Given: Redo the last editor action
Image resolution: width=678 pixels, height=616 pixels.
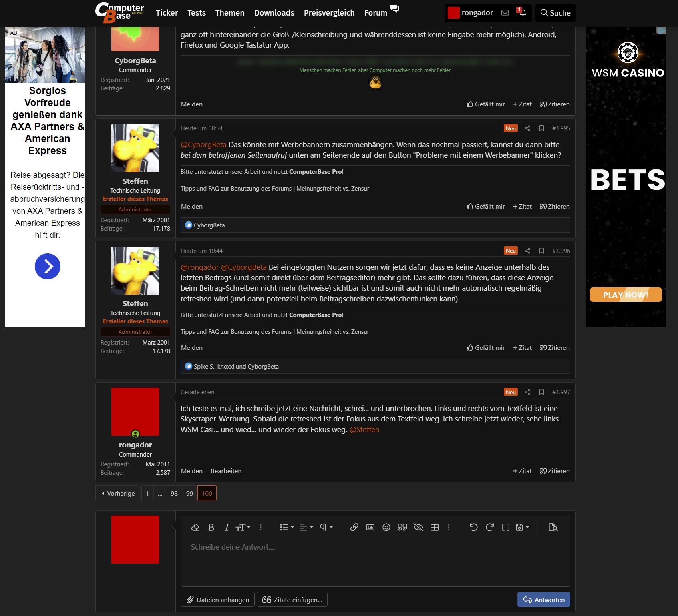Looking at the screenshot, I should pyautogui.click(x=490, y=527).
